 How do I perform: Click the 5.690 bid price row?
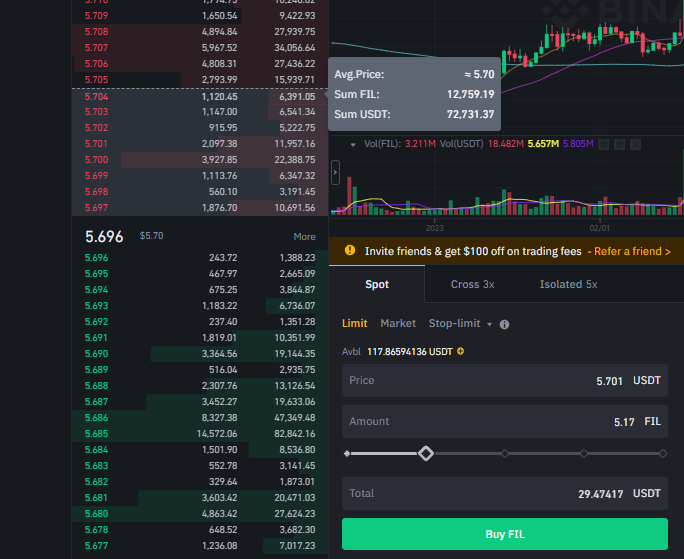97,354
